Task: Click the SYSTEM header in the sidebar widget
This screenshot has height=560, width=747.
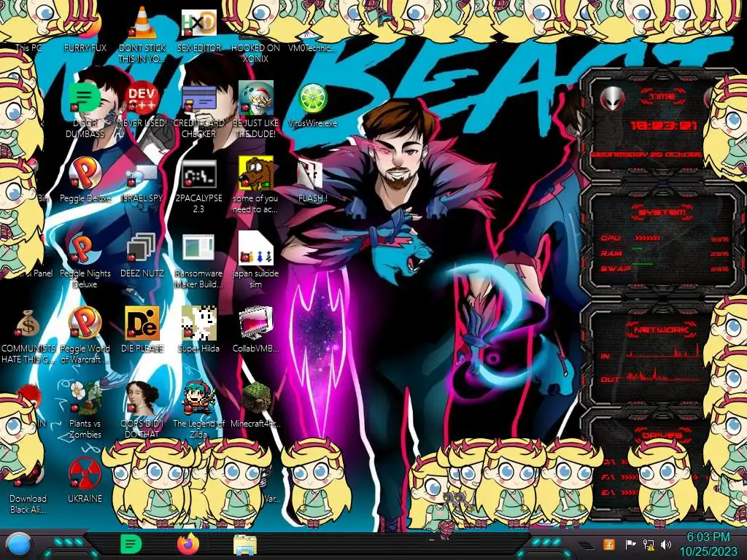Action: pyautogui.click(x=662, y=212)
